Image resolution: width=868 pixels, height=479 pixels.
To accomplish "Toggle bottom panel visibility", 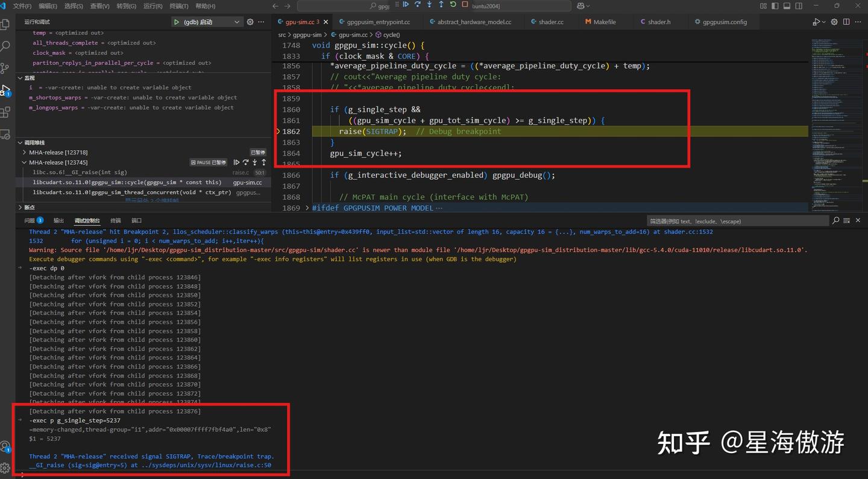I will click(787, 6).
